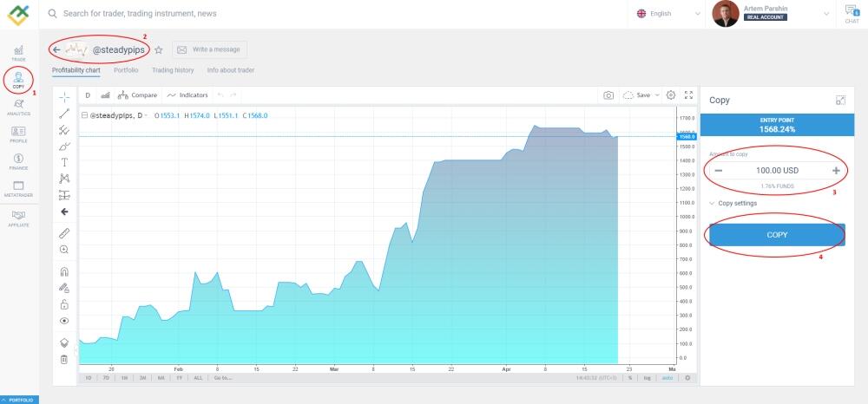
Task: Open the Copy section in left sidebar
Action: point(18,80)
